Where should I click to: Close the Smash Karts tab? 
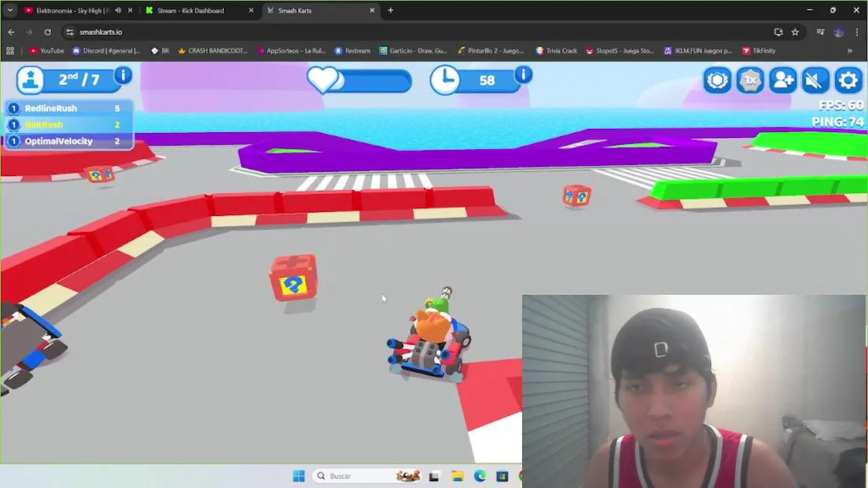click(x=372, y=10)
